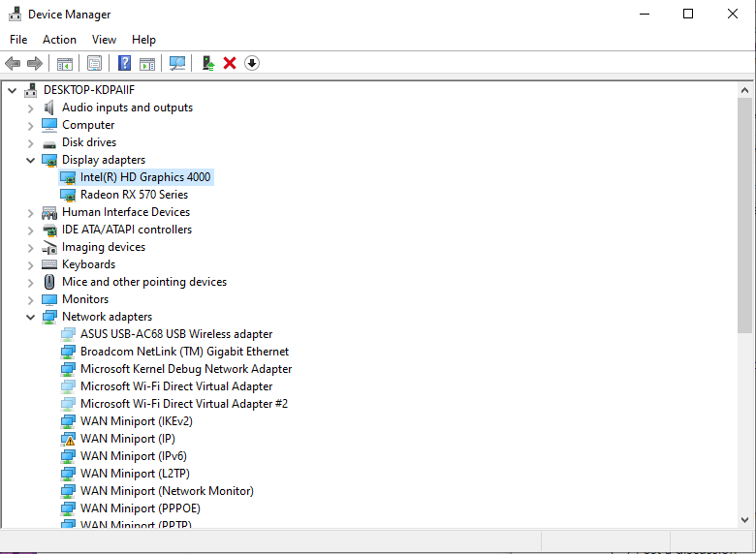Click Show/Hide Console Tree toolbar icon

(65, 63)
